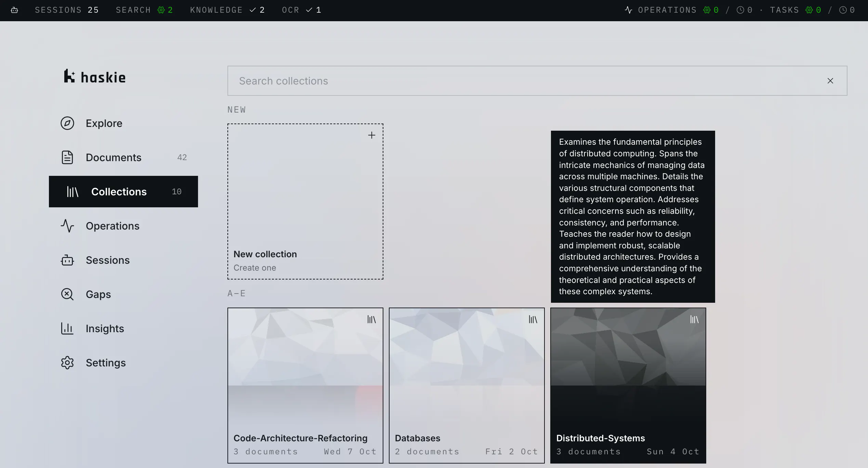Click KNOWLEDGE status in top bar
The width and height of the screenshot is (868, 468).
coord(227,10)
